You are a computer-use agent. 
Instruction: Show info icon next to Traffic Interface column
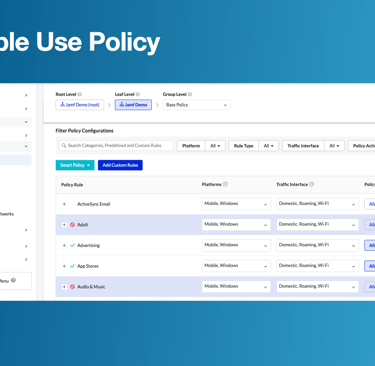click(x=312, y=184)
